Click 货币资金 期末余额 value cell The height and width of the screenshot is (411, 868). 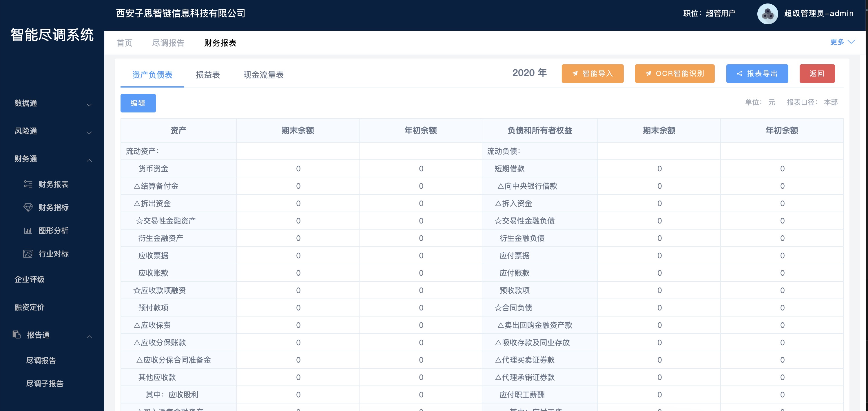coord(298,169)
